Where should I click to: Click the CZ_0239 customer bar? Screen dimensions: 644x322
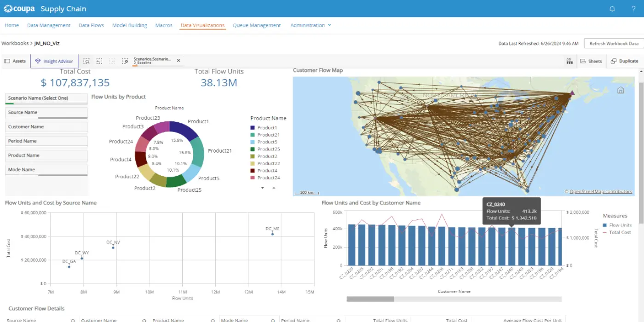coord(351,245)
